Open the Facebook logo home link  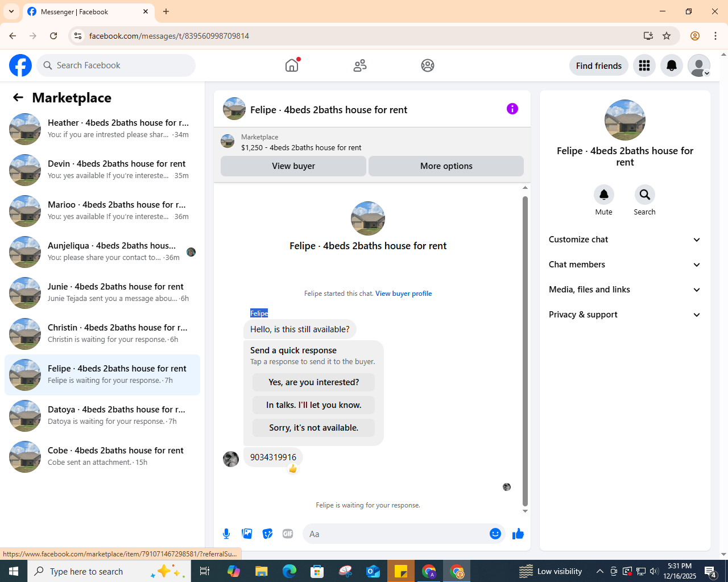click(x=20, y=65)
